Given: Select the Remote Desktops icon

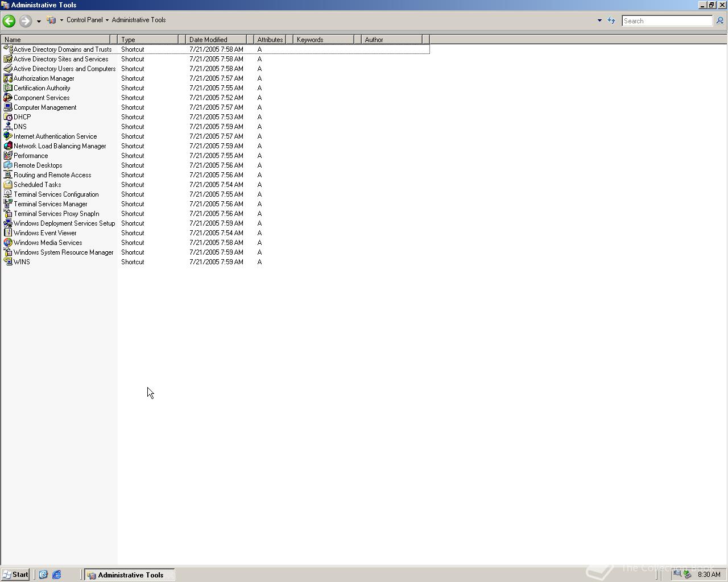Looking at the screenshot, I should [8, 165].
